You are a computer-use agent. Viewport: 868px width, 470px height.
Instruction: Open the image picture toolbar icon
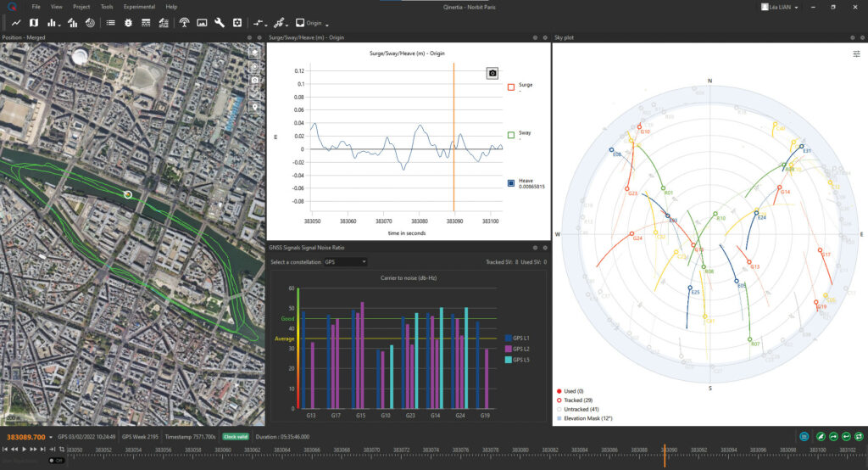coord(202,23)
